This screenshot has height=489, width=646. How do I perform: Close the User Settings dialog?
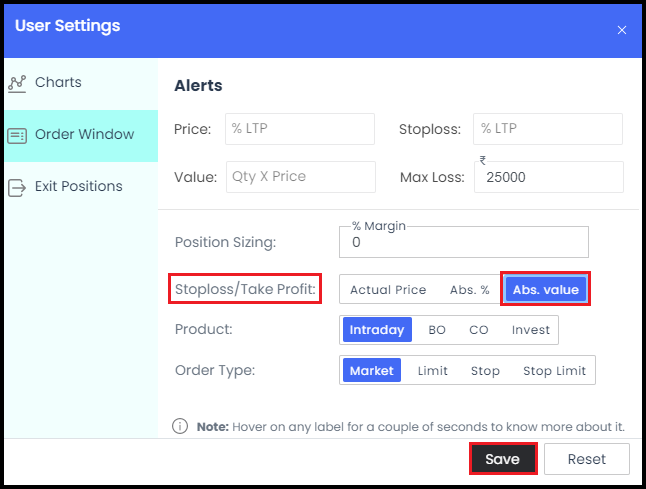point(622,30)
